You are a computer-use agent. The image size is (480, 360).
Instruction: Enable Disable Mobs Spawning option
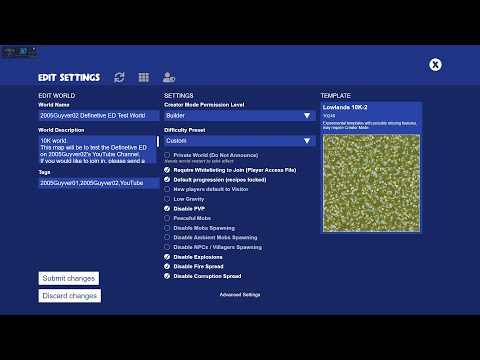pos(167,228)
